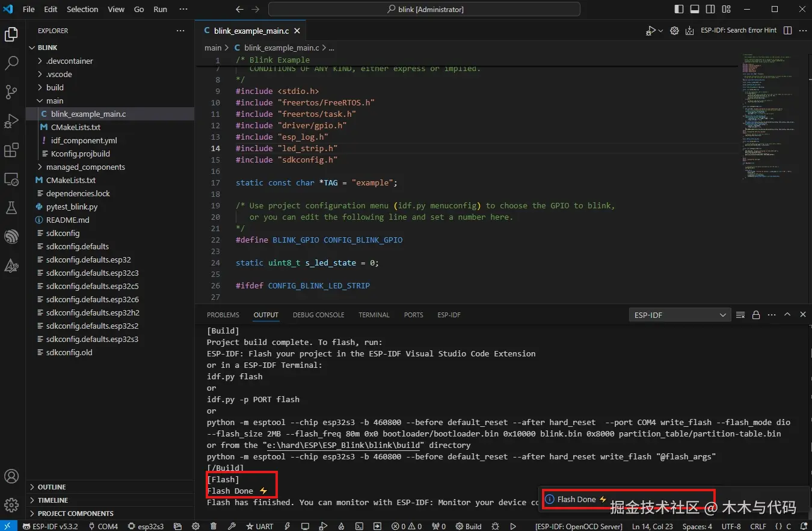Open the ESP-IDF Espressif sidebar icon
812x531 pixels.
pos(11,237)
